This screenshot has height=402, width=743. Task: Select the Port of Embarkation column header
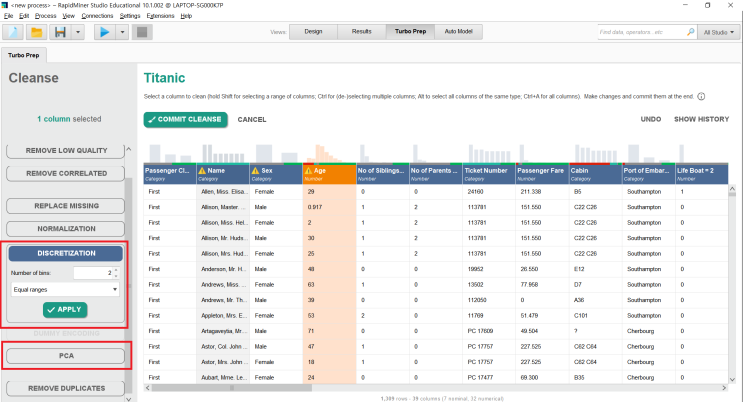click(649, 174)
